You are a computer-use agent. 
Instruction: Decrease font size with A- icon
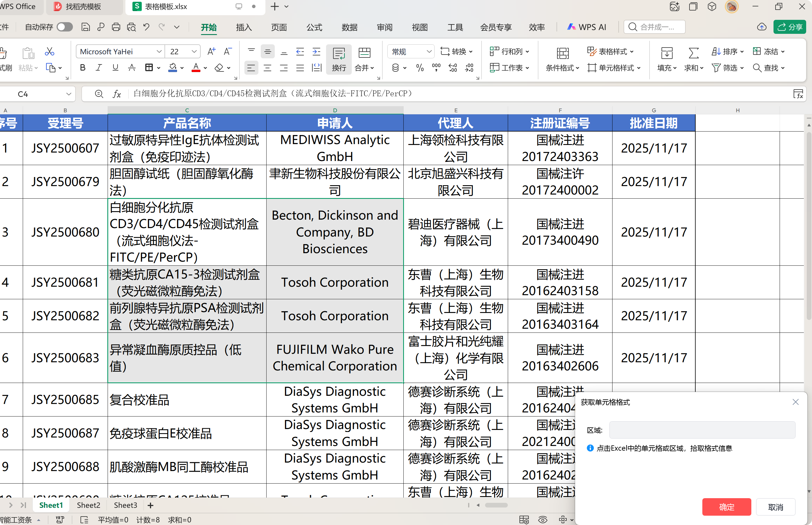tap(228, 51)
